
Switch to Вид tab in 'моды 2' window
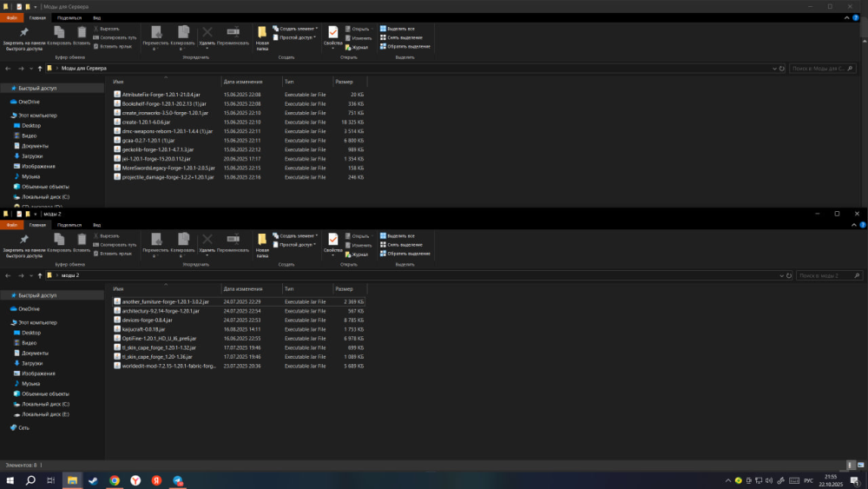coord(97,225)
